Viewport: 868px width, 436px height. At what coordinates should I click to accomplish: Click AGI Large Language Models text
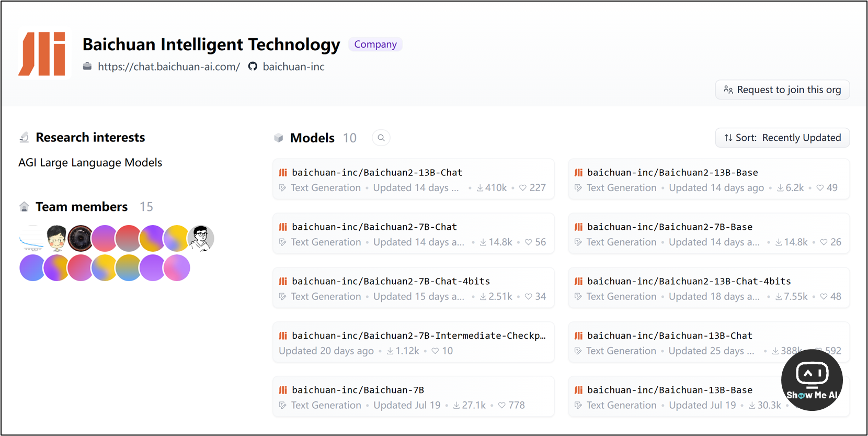[x=90, y=163]
